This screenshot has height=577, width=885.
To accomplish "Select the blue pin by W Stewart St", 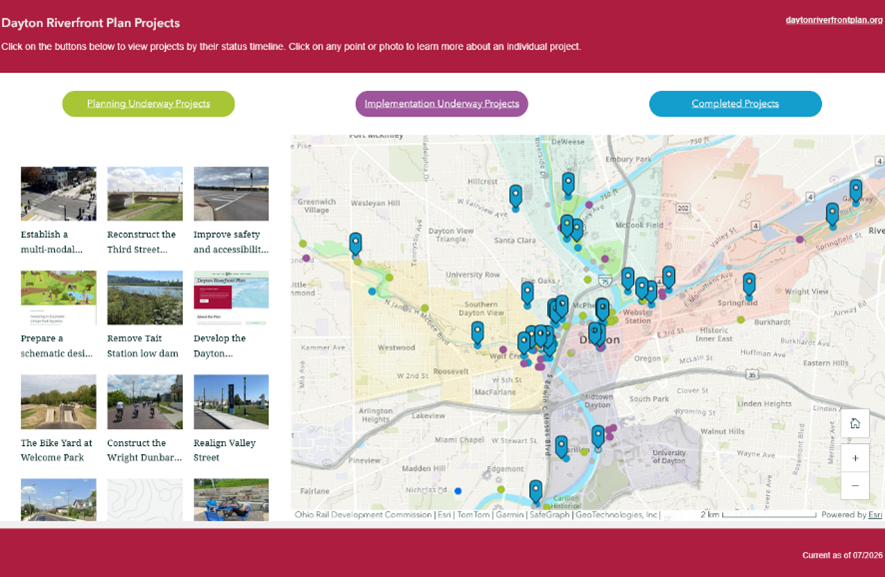I will click(561, 447).
